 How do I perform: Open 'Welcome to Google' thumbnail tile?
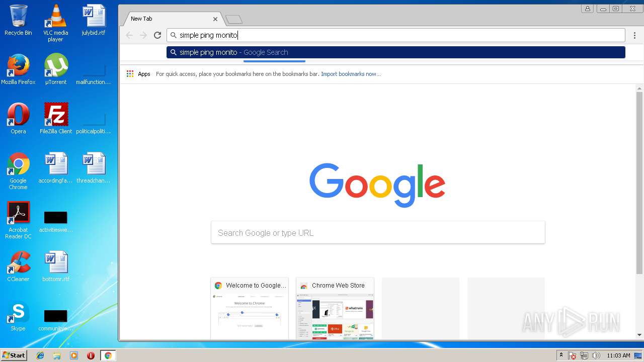point(250,308)
